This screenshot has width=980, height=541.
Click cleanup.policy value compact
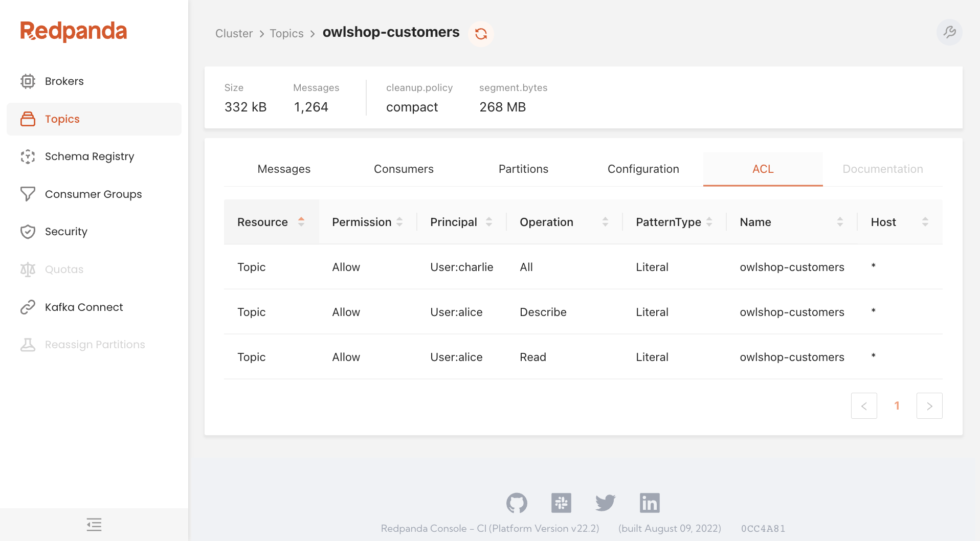click(x=412, y=107)
